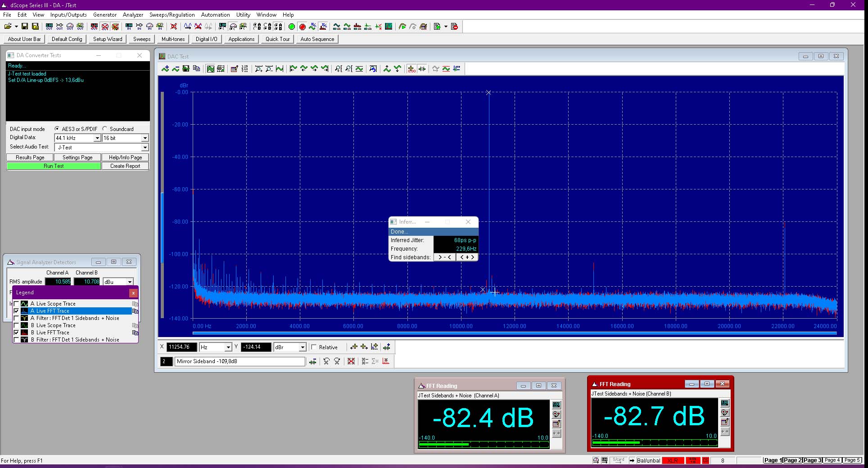Open the Generator menu

coord(105,15)
